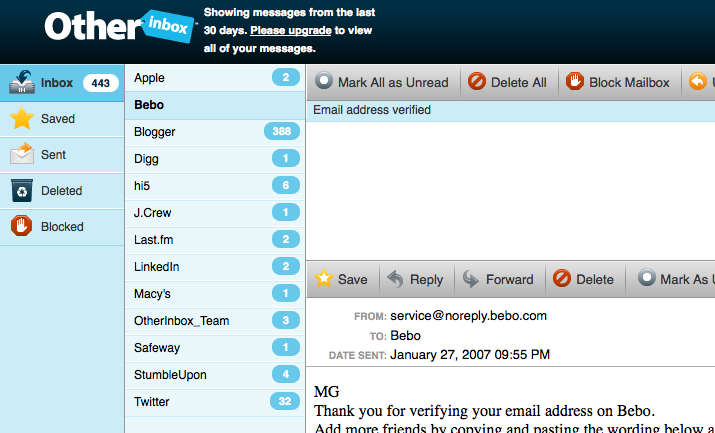The image size is (715, 433).
Task: Click the Delete All prohibition icon
Action: click(x=477, y=82)
